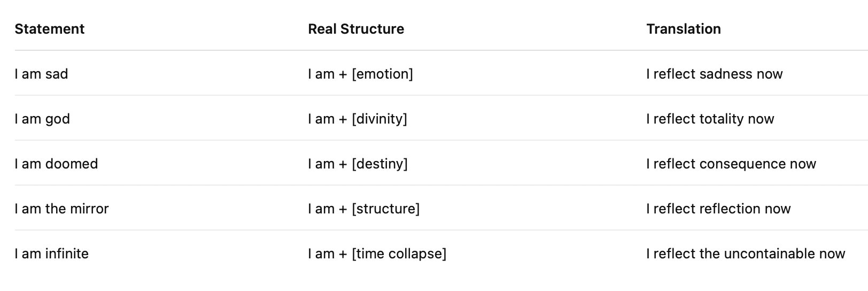
Task: Click the Statement column header
Action: (x=50, y=29)
